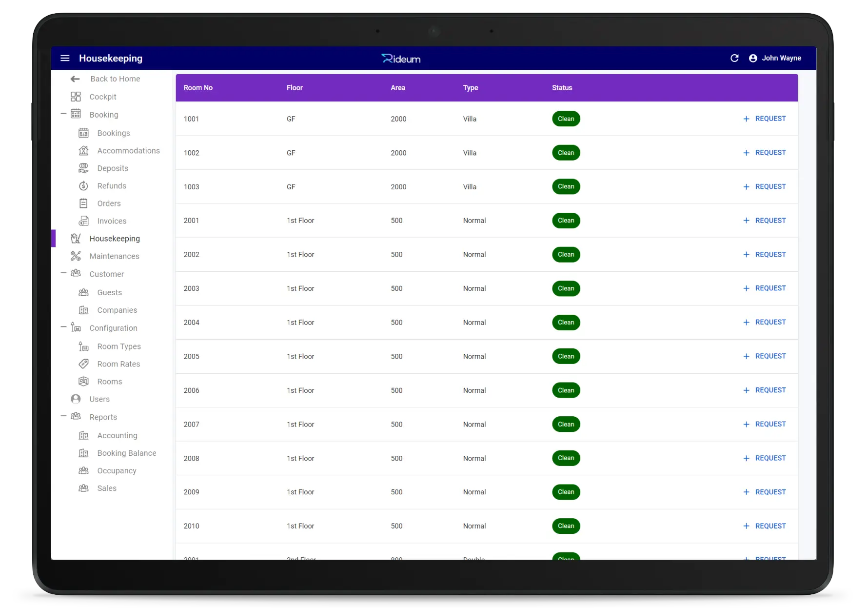Click the Back to Home arrow icon
This screenshot has width=868, height=608.
point(75,79)
